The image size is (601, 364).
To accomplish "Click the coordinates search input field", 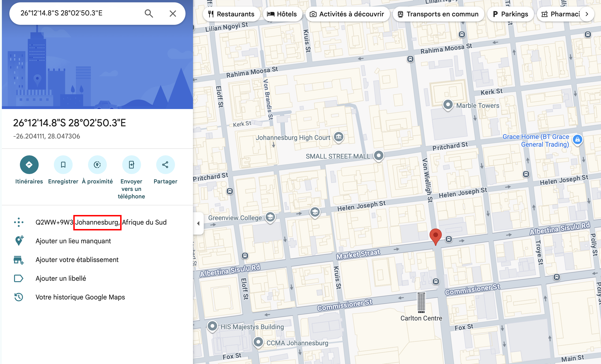I will click(x=79, y=13).
